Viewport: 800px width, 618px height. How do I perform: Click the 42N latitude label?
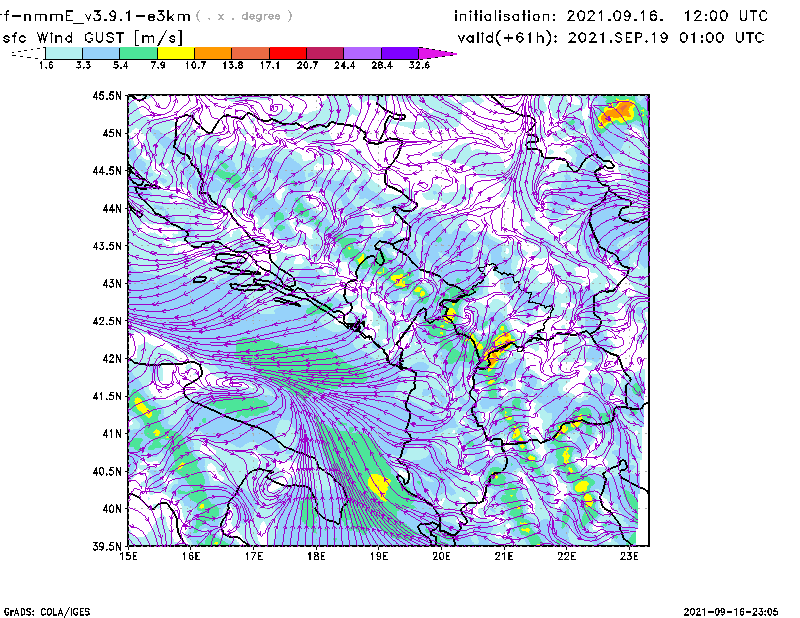tap(112, 358)
